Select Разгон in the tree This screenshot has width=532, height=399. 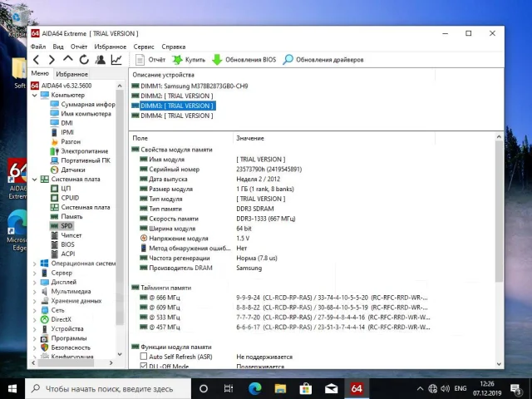click(x=66, y=141)
